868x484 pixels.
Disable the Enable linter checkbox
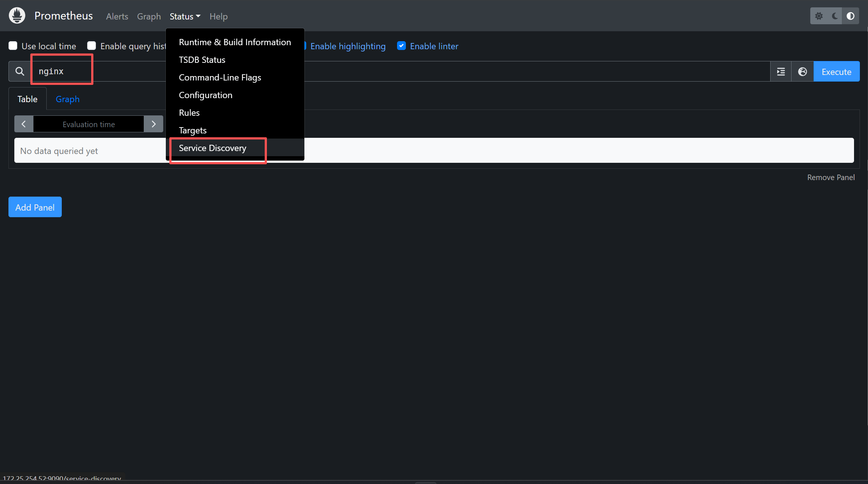[x=401, y=46]
